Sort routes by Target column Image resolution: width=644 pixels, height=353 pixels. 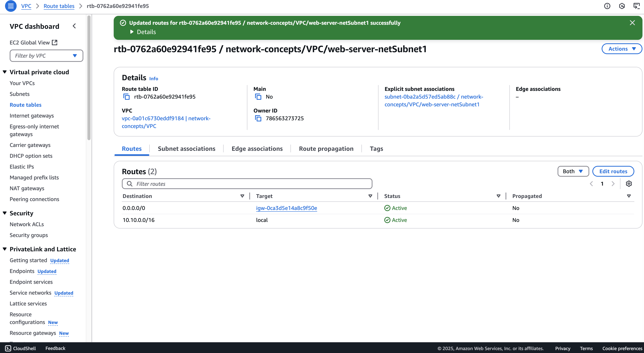[370, 196]
